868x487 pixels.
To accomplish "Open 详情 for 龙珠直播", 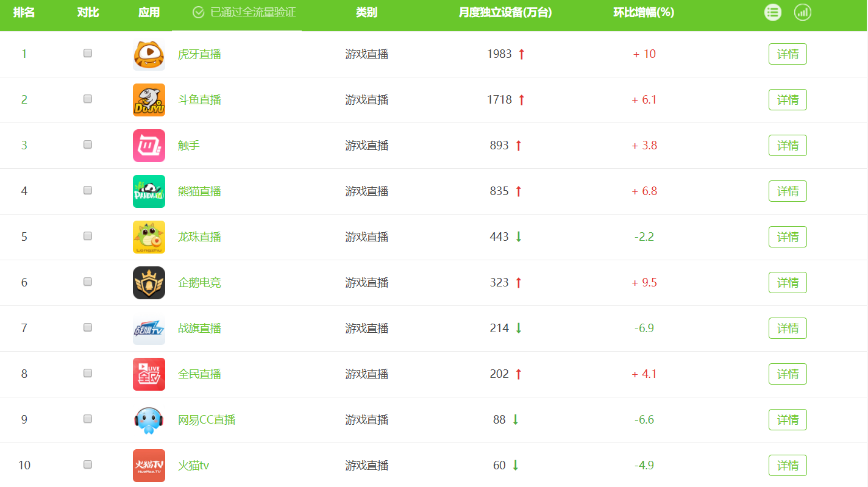I will pos(788,237).
